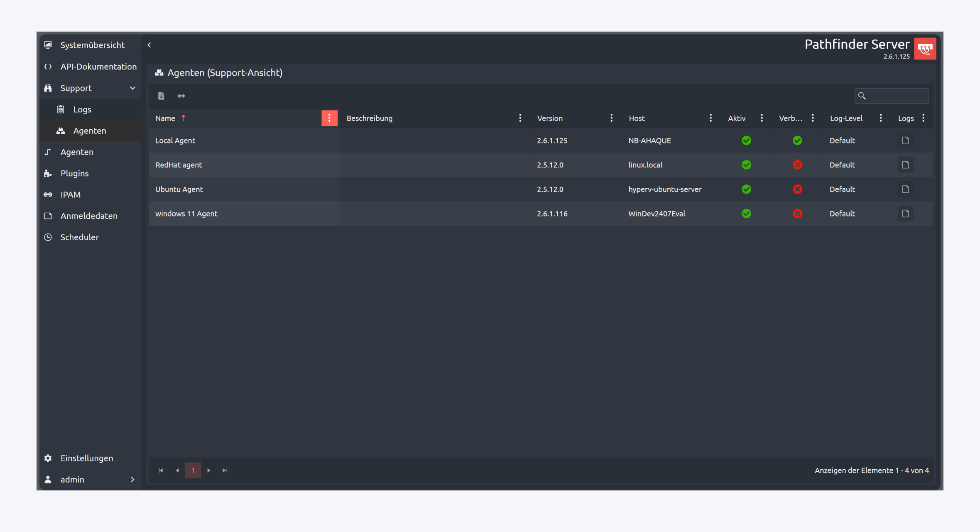Image resolution: width=980 pixels, height=532 pixels.
Task: Click Ubuntu Agent Aktiv status checkmark
Action: [x=746, y=189]
